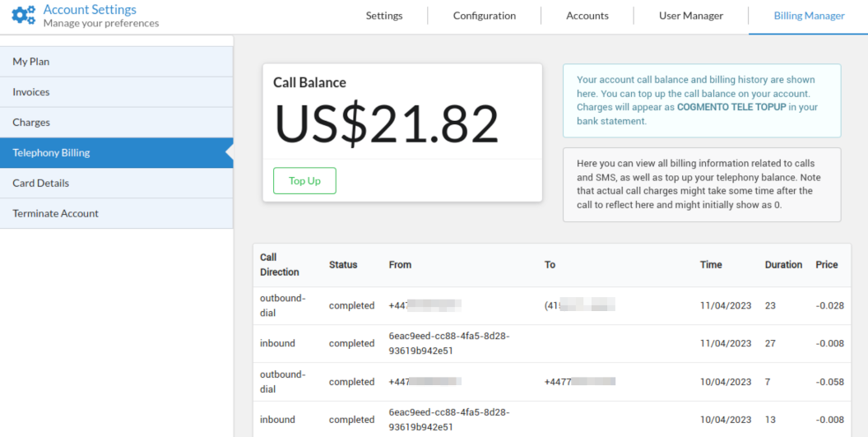868x437 pixels.
Task: Click the Call Balance heading
Action: tap(309, 82)
